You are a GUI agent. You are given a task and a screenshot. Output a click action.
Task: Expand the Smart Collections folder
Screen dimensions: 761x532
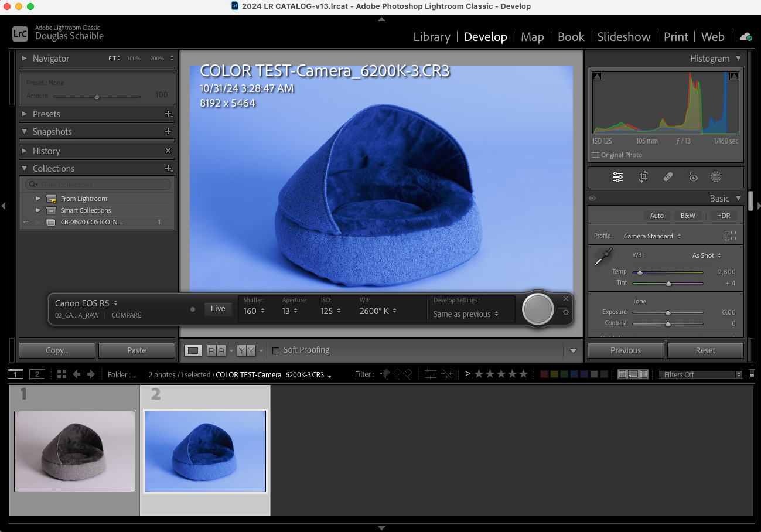(x=38, y=210)
